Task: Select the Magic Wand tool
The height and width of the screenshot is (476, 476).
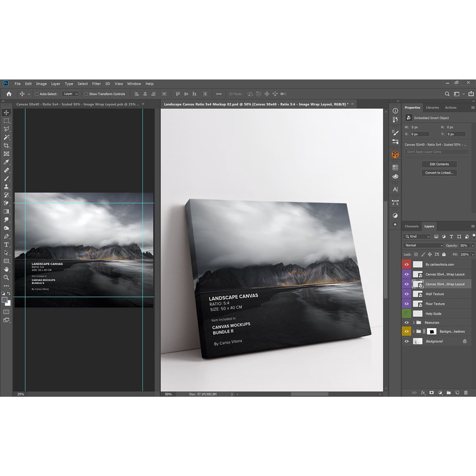Action: tap(7, 137)
